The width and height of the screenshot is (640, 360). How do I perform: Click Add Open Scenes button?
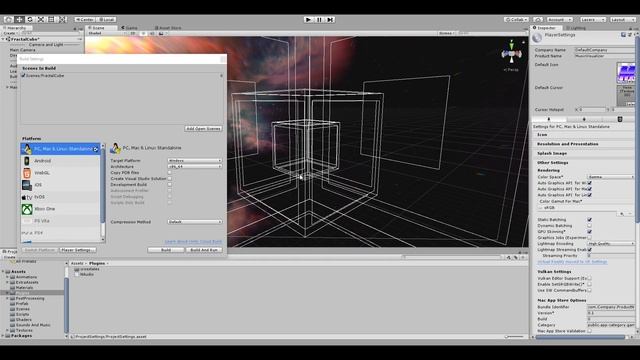pyautogui.click(x=203, y=129)
